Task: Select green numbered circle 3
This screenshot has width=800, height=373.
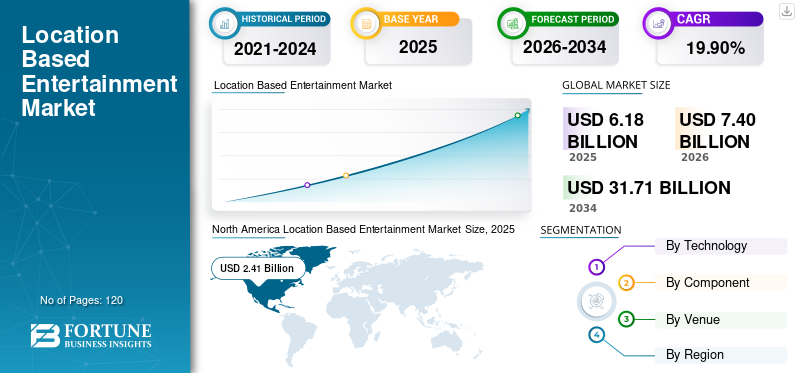Action: click(626, 320)
